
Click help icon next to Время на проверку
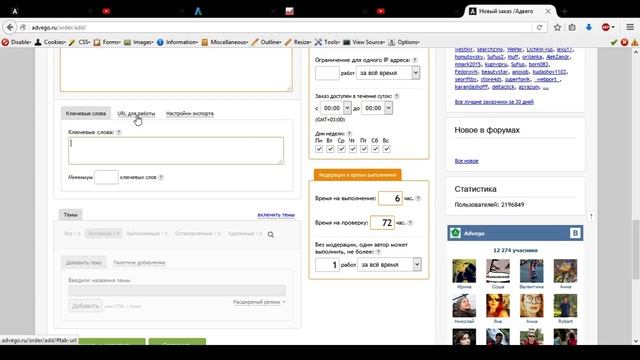pyautogui.click(x=410, y=223)
